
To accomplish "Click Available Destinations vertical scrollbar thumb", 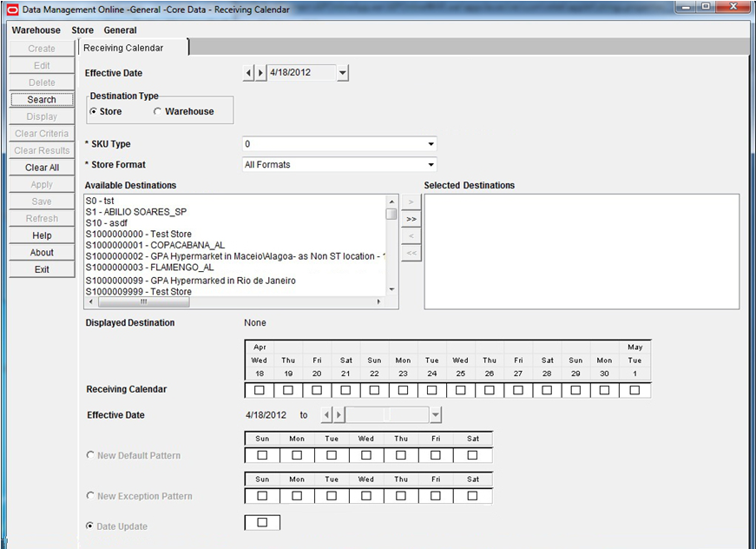I will tap(391, 214).
